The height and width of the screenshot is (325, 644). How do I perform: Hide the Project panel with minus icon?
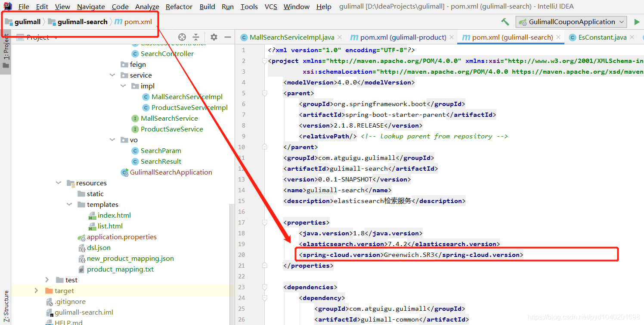[x=228, y=37]
